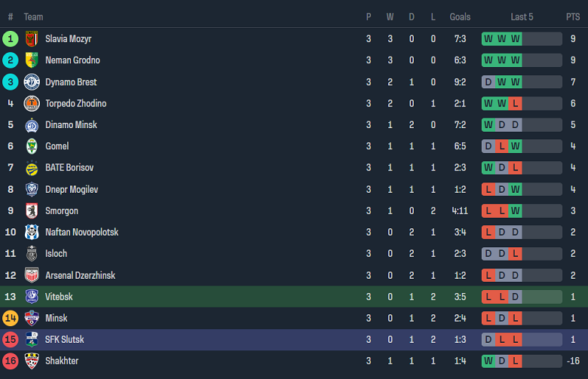
Task: Click the Shakhter team crest
Action: [x=32, y=361]
